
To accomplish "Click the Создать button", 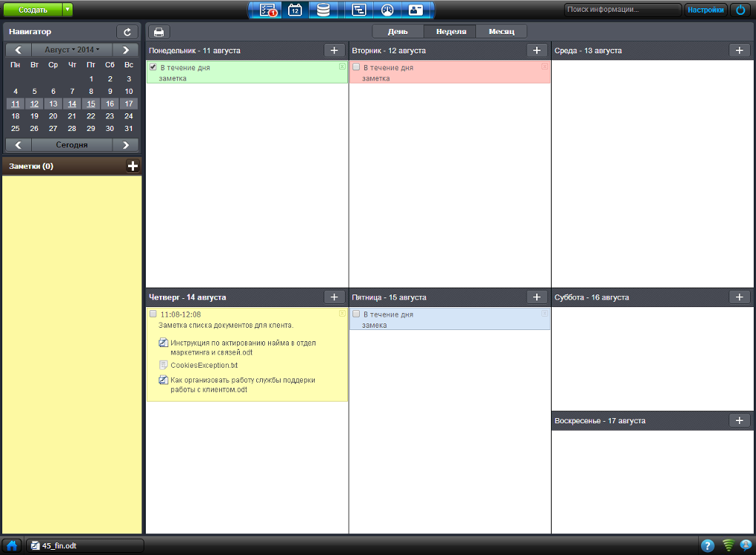I will pos(33,10).
